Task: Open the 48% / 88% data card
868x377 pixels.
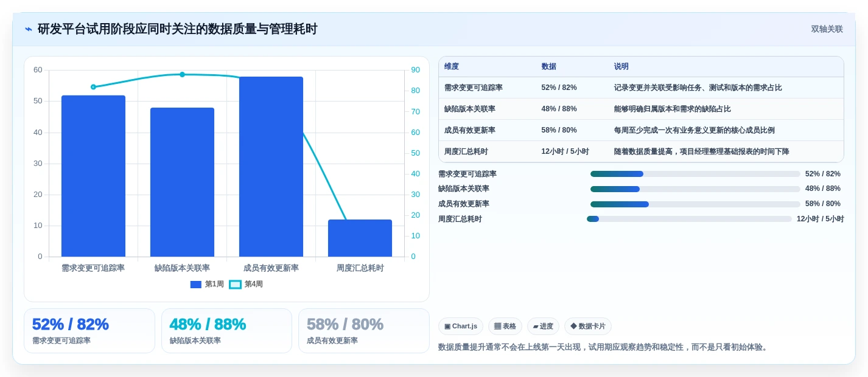Action: pos(226,331)
